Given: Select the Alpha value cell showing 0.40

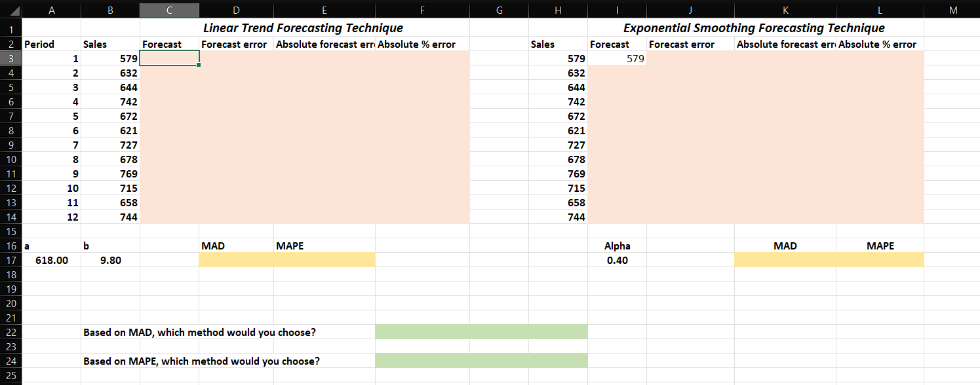Looking at the screenshot, I should pyautogui.click(x=616, y=260).
